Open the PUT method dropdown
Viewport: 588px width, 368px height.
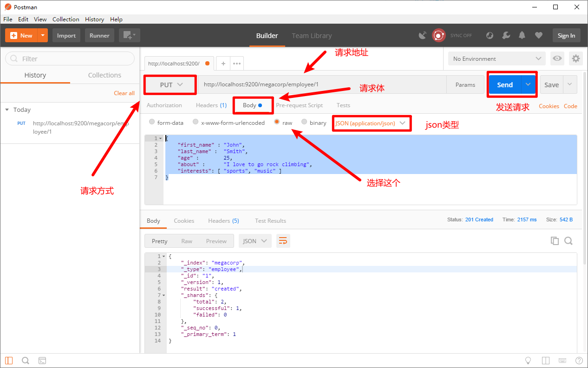pos(171,85)
